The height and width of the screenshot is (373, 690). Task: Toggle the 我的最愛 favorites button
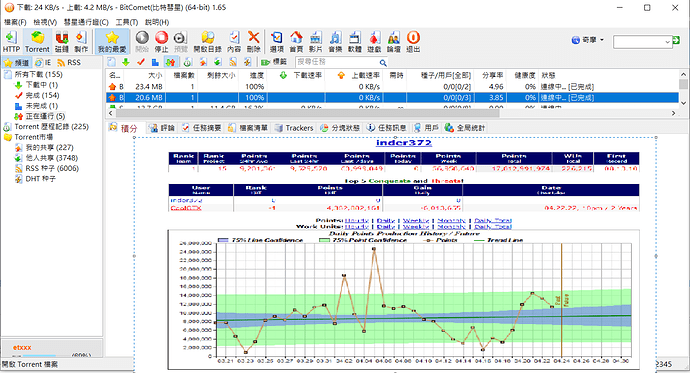(x=112, y=42)
